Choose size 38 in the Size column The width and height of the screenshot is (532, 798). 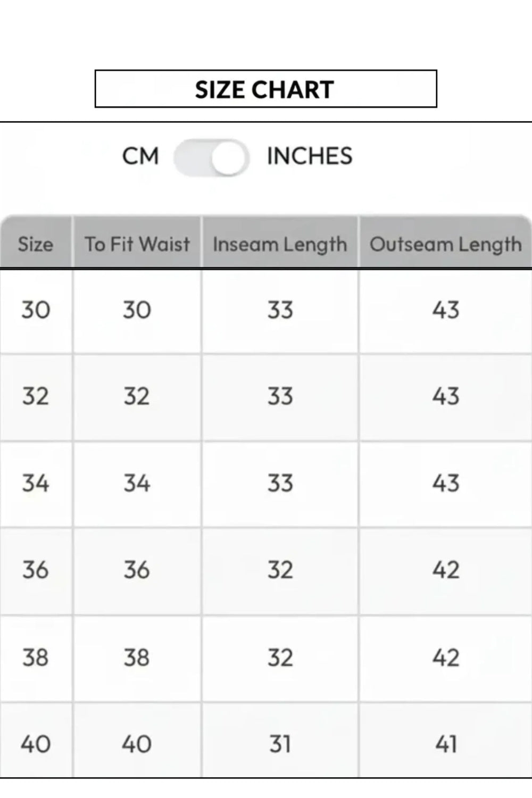(x=36, y=658)
